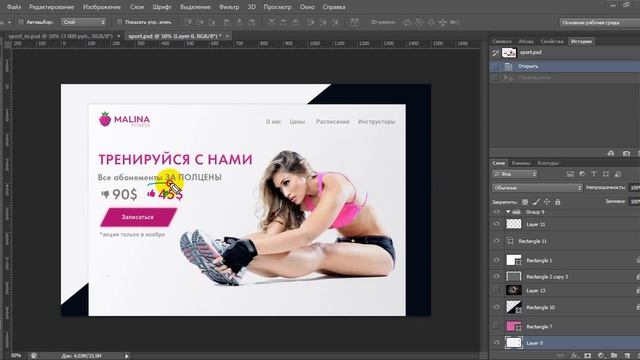
Task: Select the Rectangle 7 layer thumbnail
Action: (514, 326)
